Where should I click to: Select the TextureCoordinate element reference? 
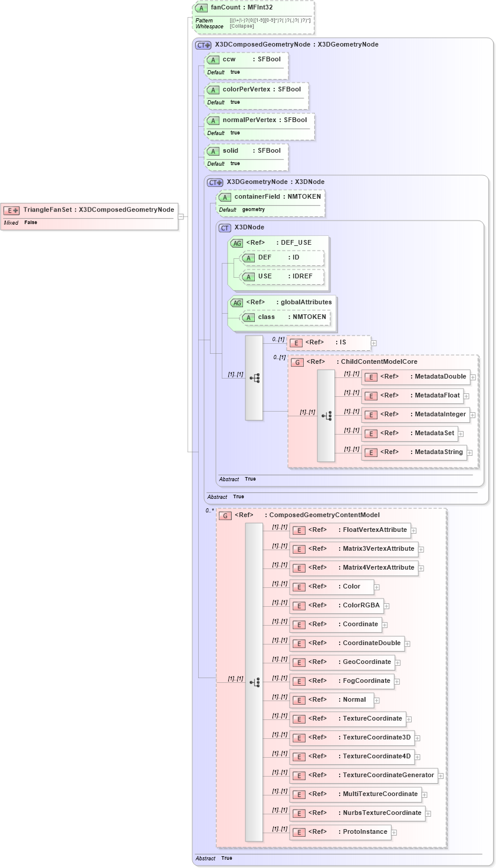pos(347,719)
